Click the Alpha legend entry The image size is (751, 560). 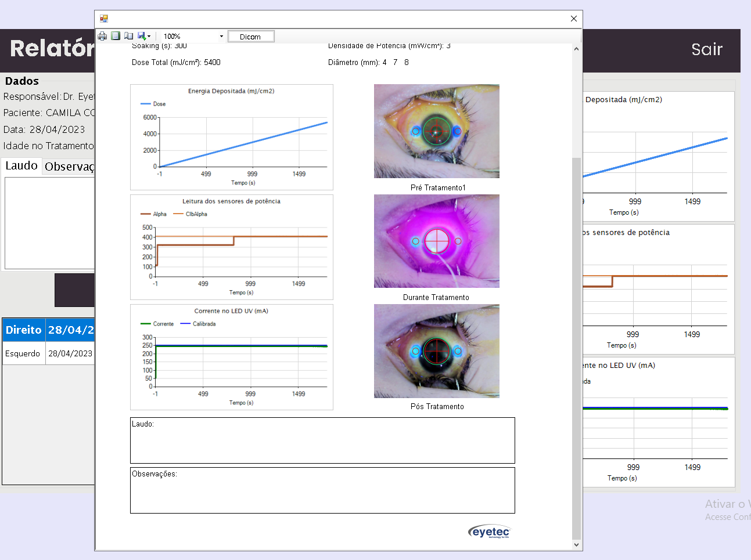[x=153, y=214]
